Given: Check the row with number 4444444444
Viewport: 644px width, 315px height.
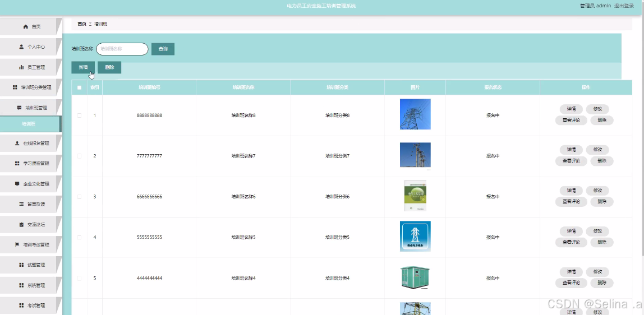Looking at the screenshot, I should coord(79,278).
